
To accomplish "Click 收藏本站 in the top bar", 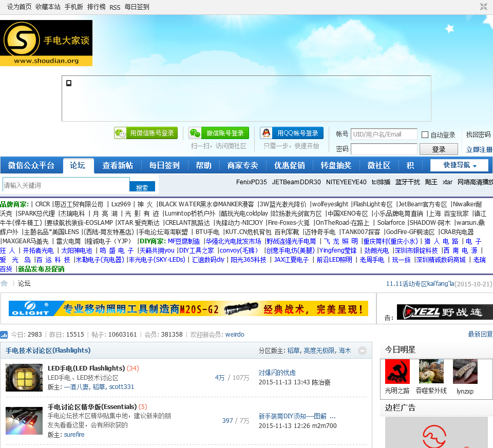I will pos(48,7).
